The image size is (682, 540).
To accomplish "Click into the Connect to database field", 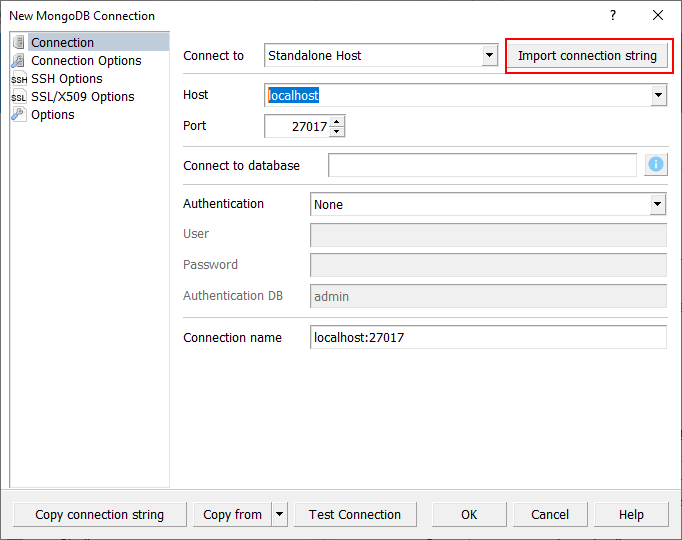I will pos(482,165).
